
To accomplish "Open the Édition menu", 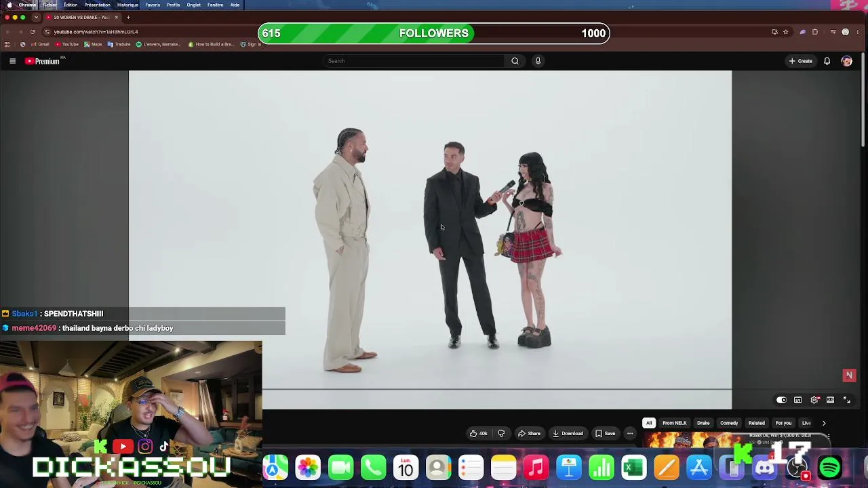I will tap(71, 5).
